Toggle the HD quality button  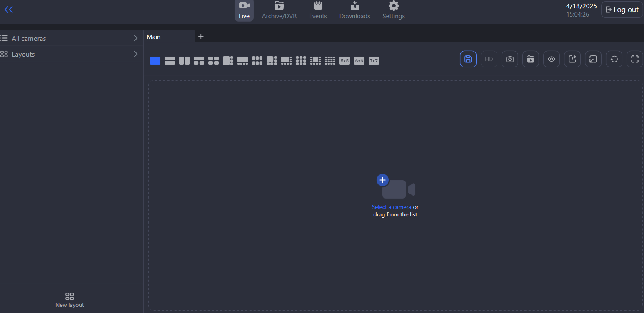click(489, 59)
